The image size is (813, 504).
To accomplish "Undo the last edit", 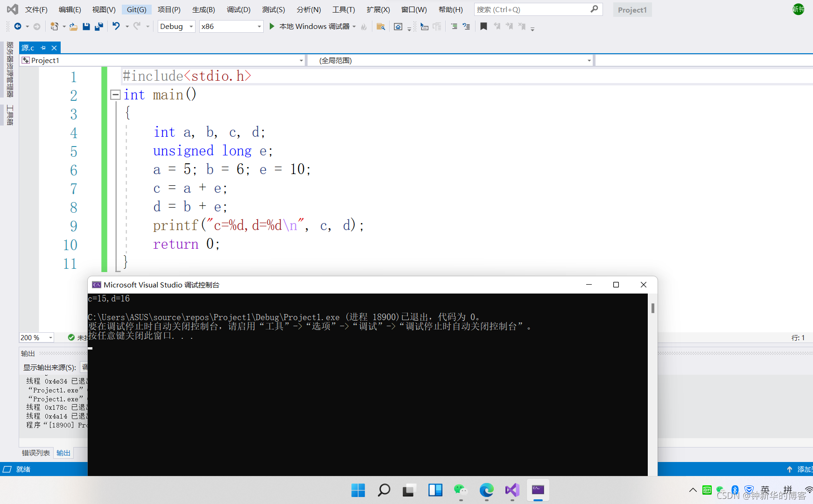I will click(x=116, y=26).
